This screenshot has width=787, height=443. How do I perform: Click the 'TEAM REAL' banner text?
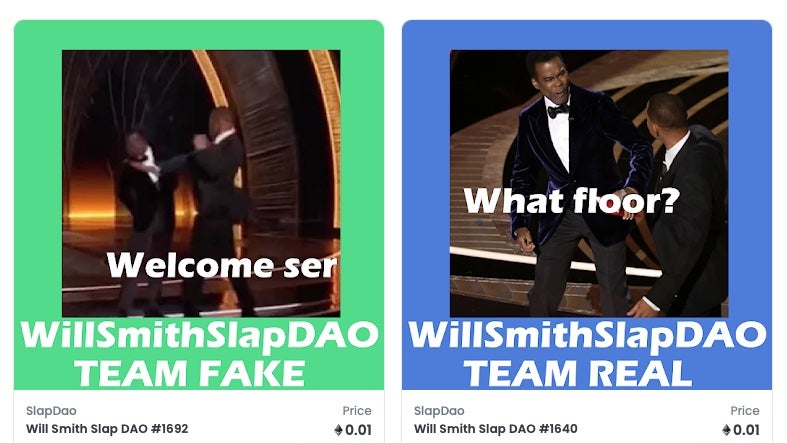578,373
